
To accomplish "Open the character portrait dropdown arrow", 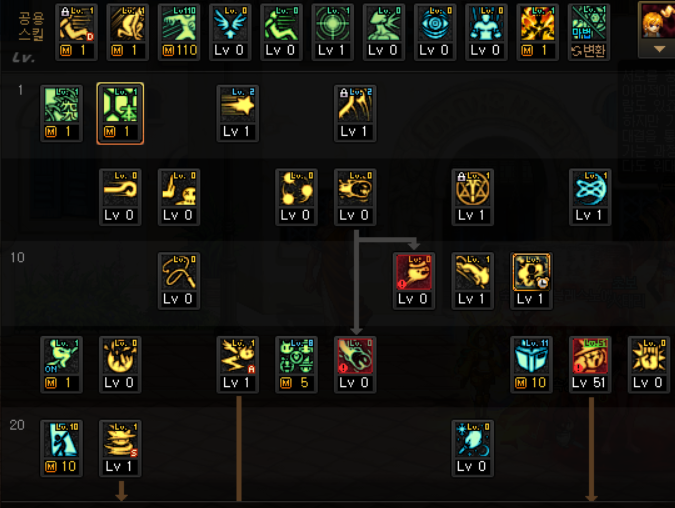I will click(x=659, y=49).
